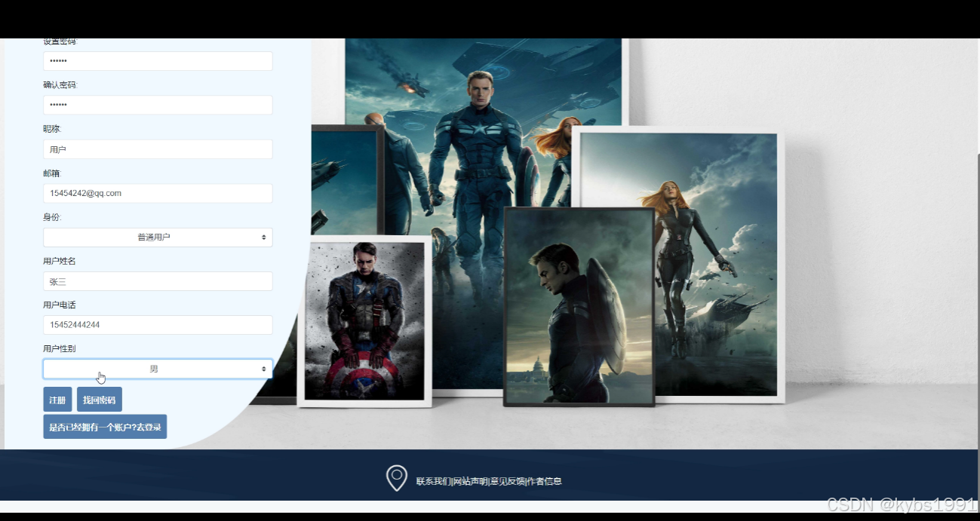Open the 用户性别 dropdown showing 男

click(x=158, y=369)
